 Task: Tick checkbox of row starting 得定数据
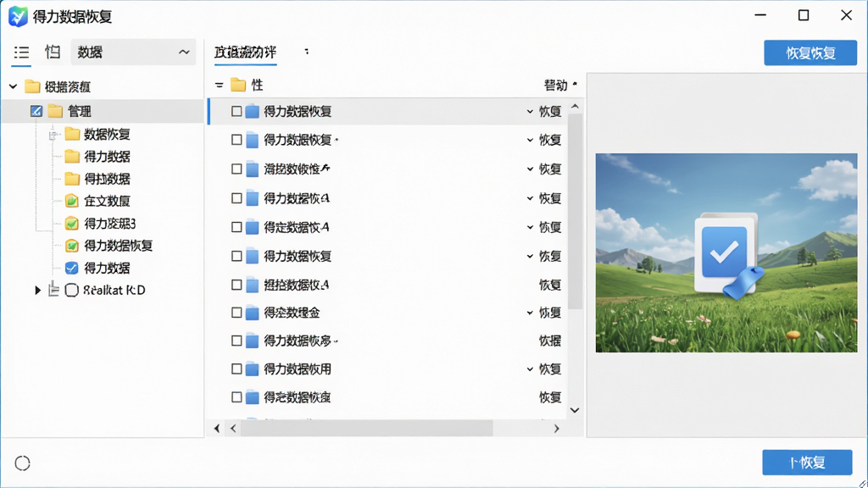(236, 227)
